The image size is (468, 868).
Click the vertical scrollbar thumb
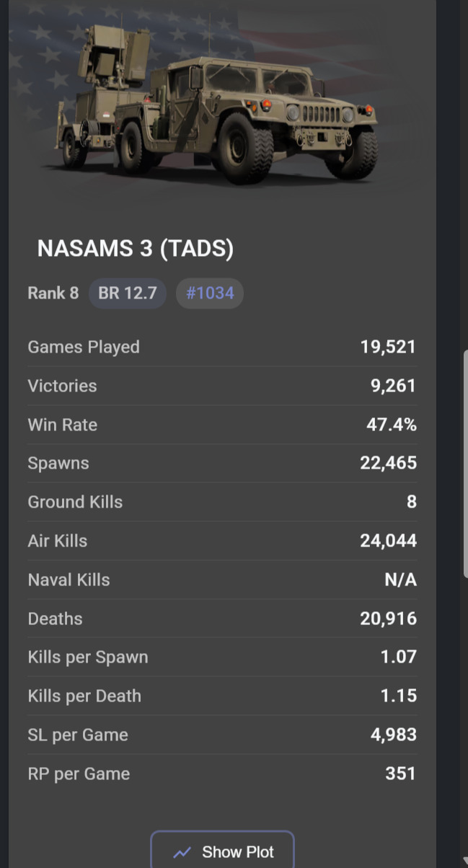tap(464, 461)
